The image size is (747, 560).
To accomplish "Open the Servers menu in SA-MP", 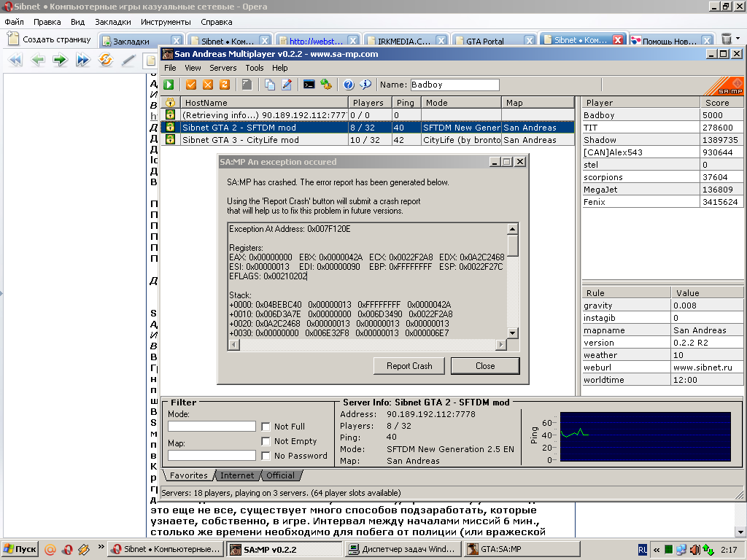I will point(223,68).
